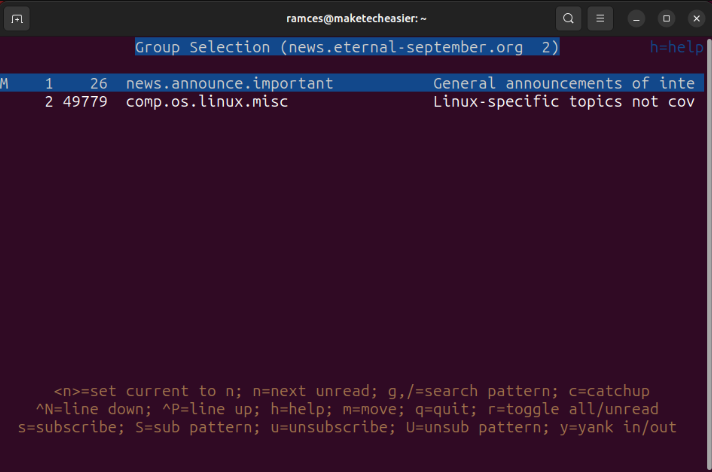Open the hamburger menu in title bar
The height and width of the screenshot is (472, 712).
point(600,19)
